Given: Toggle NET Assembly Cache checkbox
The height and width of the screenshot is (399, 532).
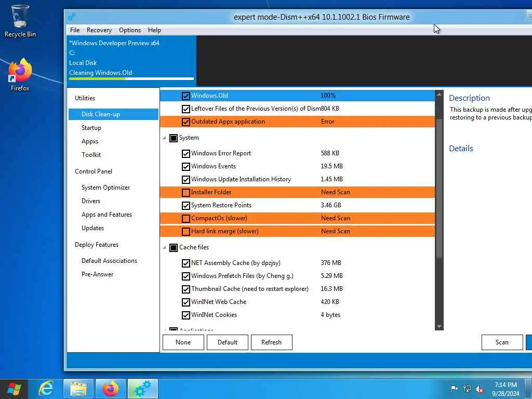Looking at the screenshot, I should pyautogui.click(x=185, y=263).
